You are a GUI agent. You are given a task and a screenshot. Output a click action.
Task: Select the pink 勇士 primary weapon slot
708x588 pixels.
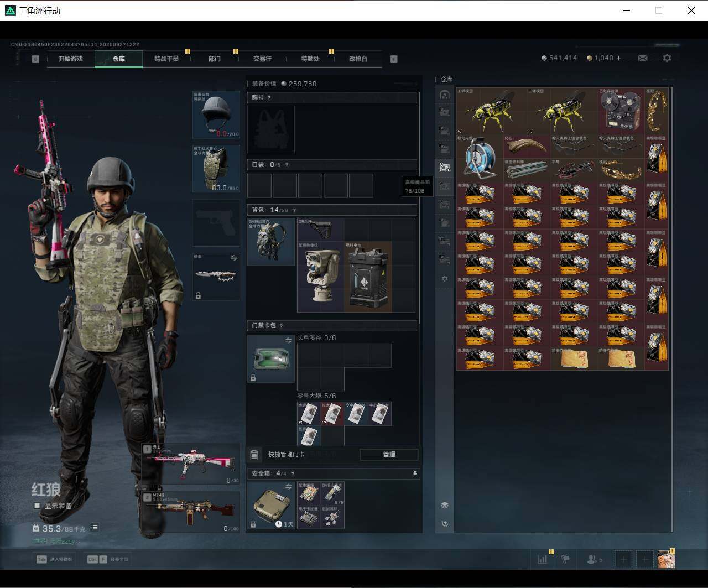tap(191, 464)
